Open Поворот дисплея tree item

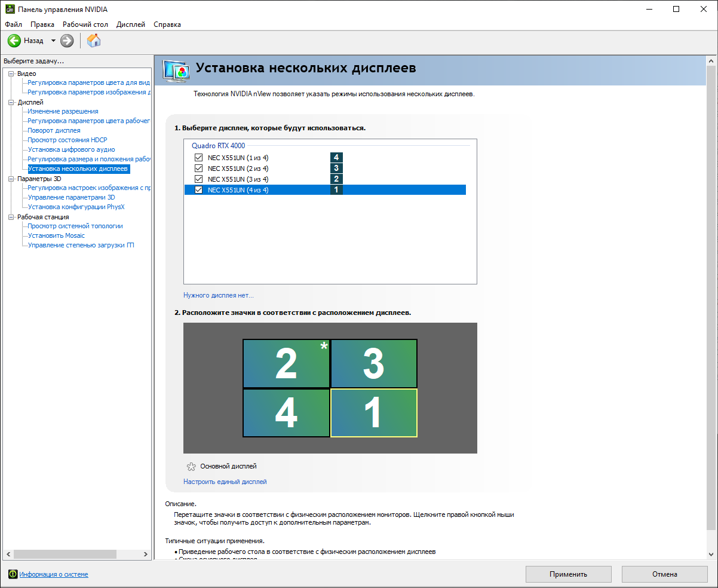click(x=54, y=130)
